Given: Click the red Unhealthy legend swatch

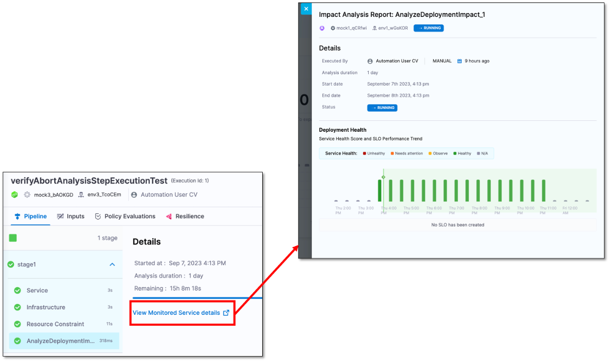Looking at the screenshot, I should [365, 154].
